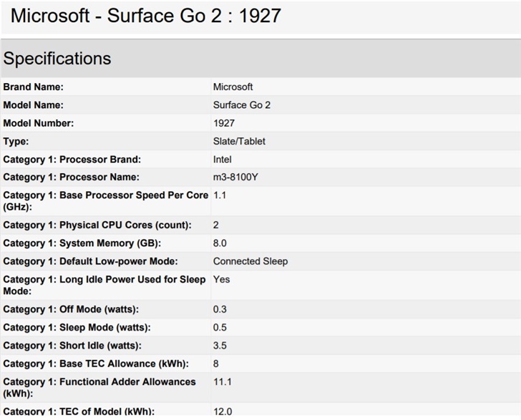Click the Long Idle Power 'Yes' value
The height and width of the screenshot is (420, 521).
point(221,279)
